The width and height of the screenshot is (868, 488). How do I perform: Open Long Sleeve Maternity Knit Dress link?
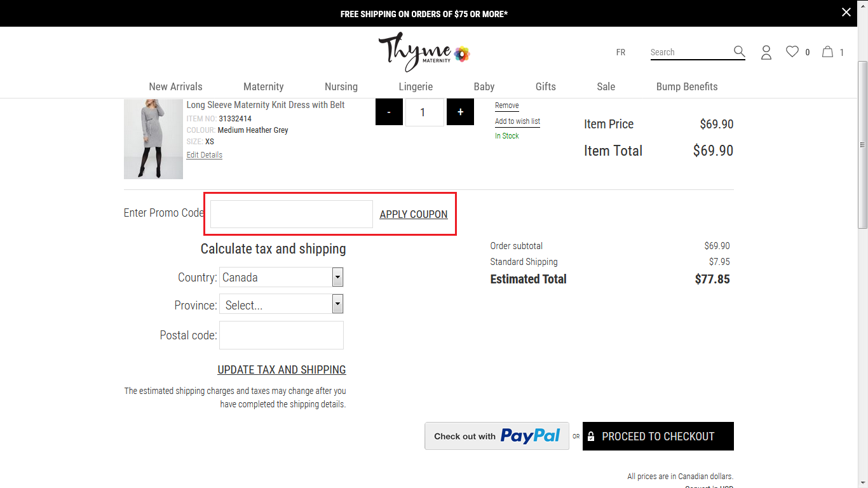click(266, 105)
